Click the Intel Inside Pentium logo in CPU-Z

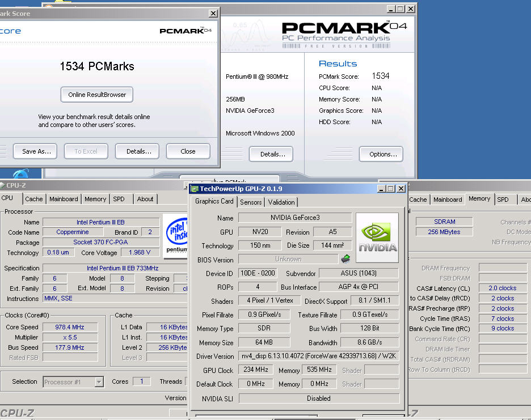175,236
